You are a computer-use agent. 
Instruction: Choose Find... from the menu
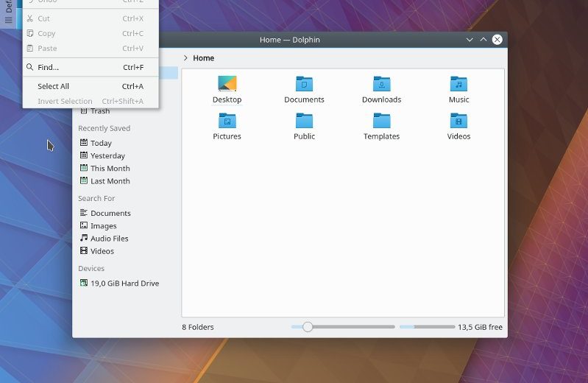pyautogui.click(x=49, y=67)
